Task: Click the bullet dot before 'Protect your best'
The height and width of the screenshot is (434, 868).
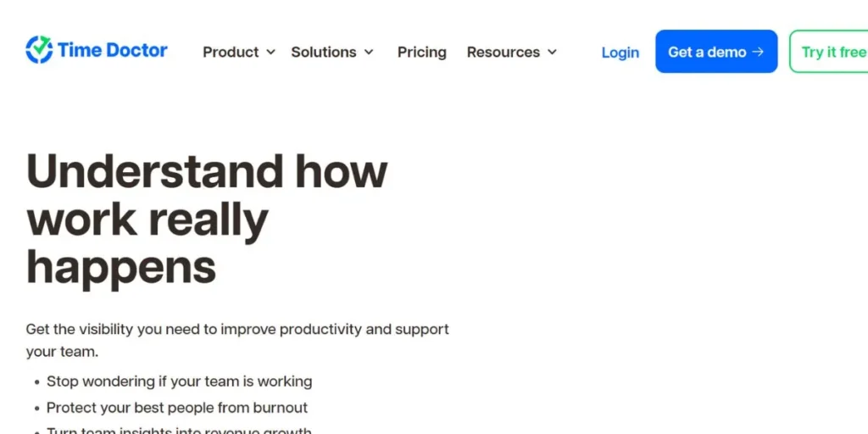Action: (x=36, y=409)
